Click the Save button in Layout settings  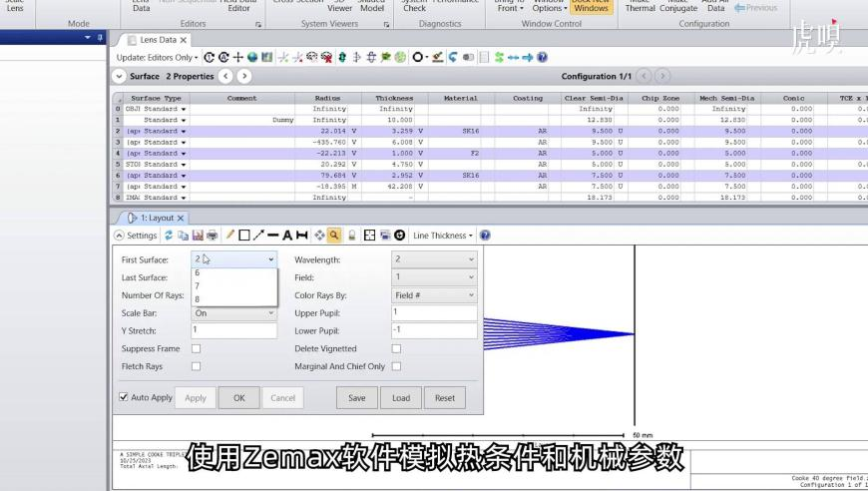[356, 397]
